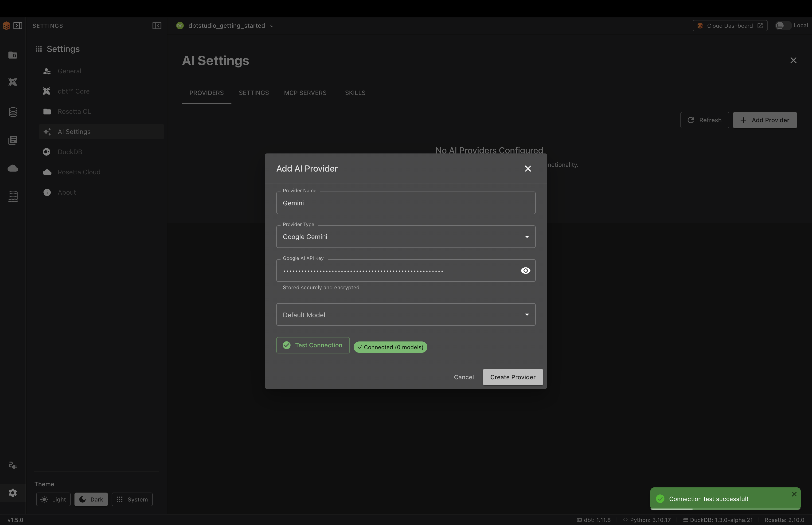Select the Light theme option
812x525 pixels.
pos(53,499)
